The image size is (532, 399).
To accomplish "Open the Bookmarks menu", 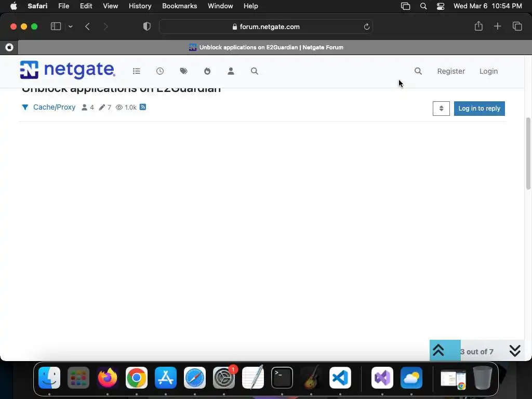I will tap(179, 6).
